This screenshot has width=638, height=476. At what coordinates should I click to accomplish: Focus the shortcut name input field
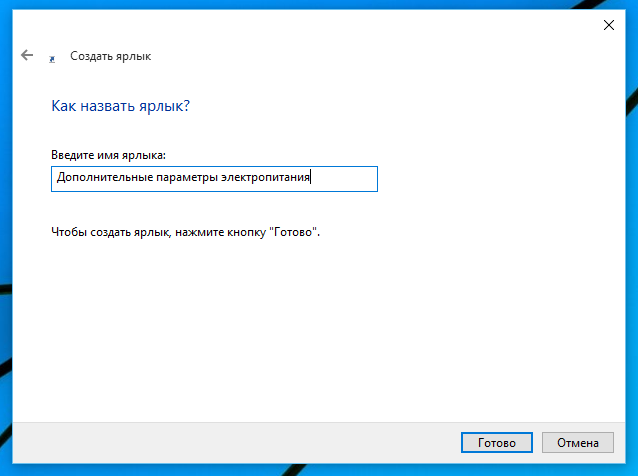coord(214,178)
